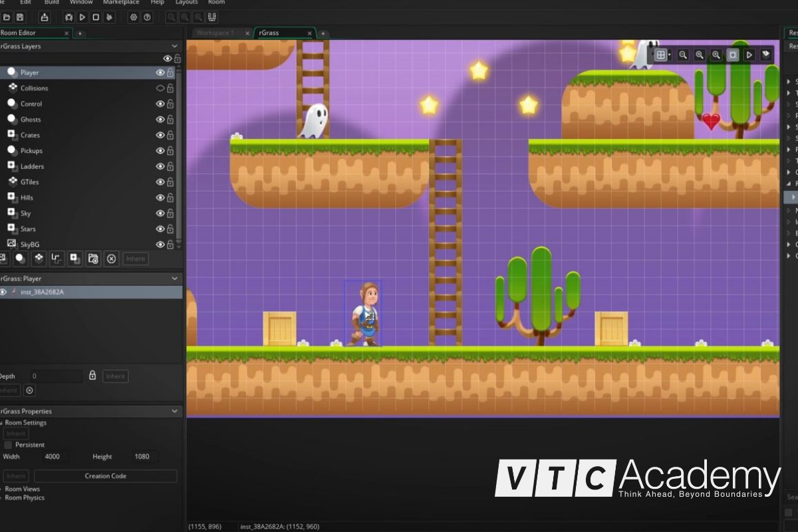Open the Layouts menu

pyautogui.click(x=186, y=3)
